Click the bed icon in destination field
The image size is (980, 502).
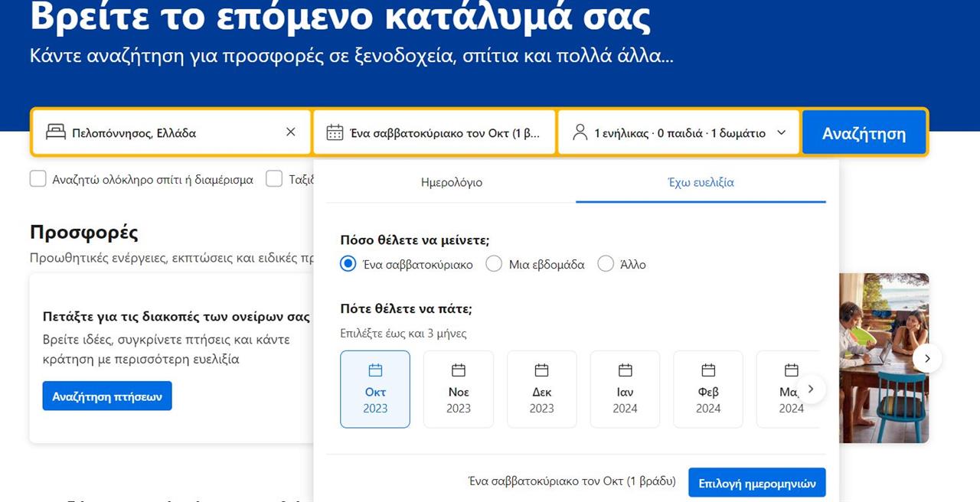click(x=55, y=132)
